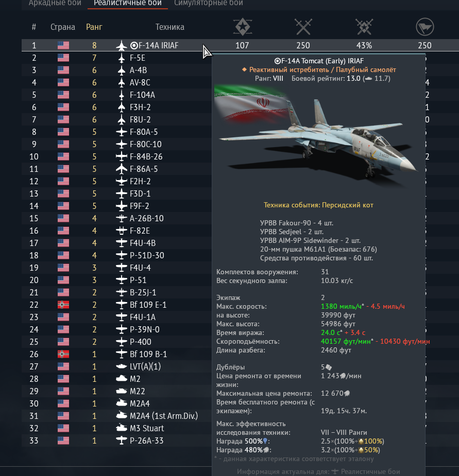Viewport: 459px width, 476px height.
Task: Click the German flag in row 22
Action: 63,305
